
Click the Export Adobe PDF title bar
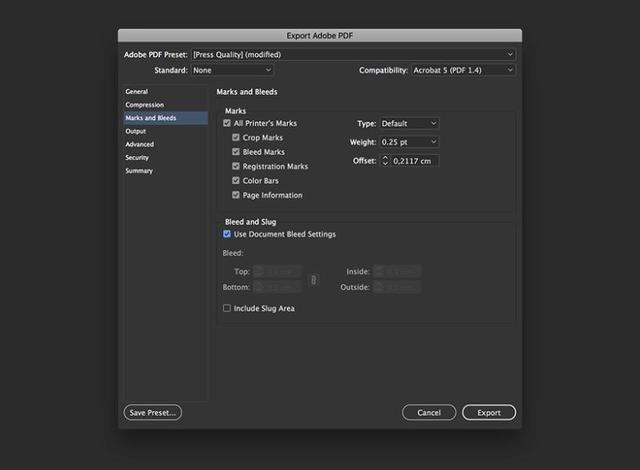[x=320, y=35]
